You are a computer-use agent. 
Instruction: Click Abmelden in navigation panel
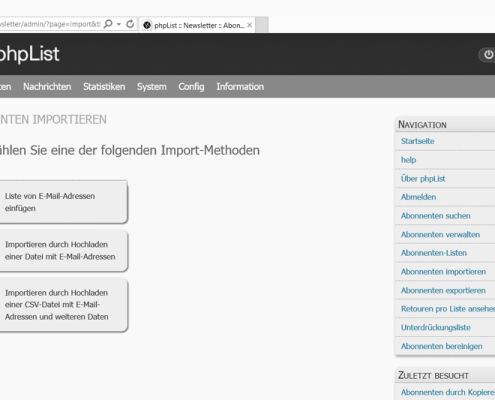418,197
